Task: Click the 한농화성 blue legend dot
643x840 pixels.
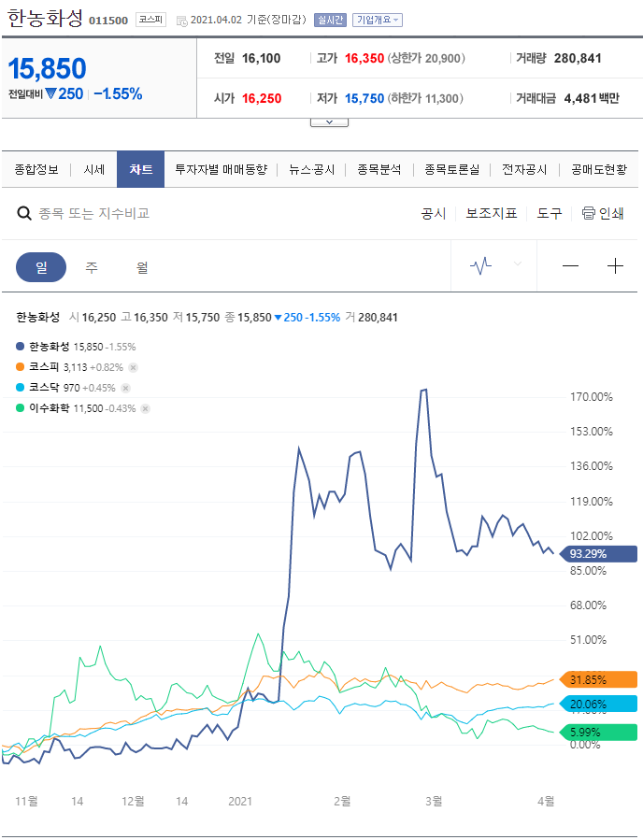Action: pos(21,347)
